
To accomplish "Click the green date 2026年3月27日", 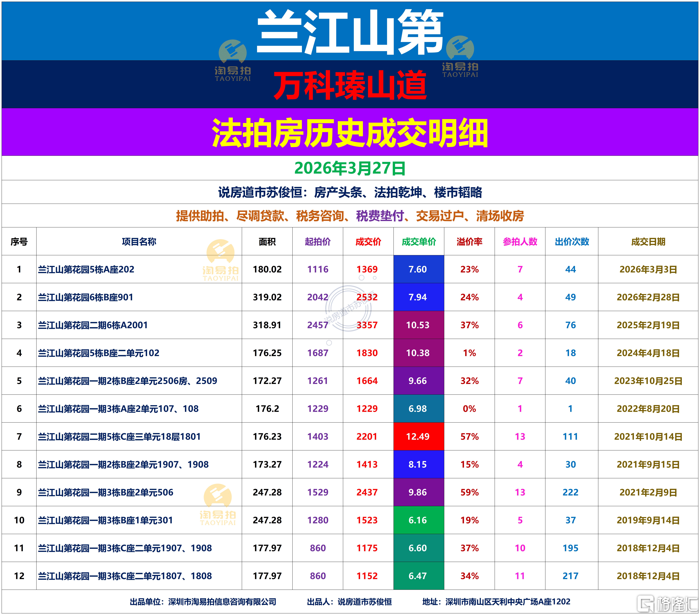I will click(350, 168).
